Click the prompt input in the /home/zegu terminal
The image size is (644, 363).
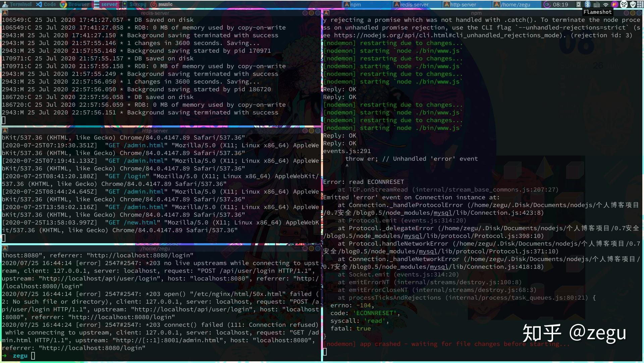pyautogui.click(x=33, y=356)
